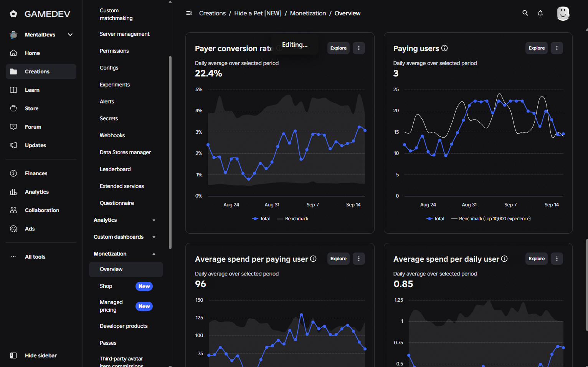Show info for Average spend per paying user
588x367 pixels.
coord(313,259)
